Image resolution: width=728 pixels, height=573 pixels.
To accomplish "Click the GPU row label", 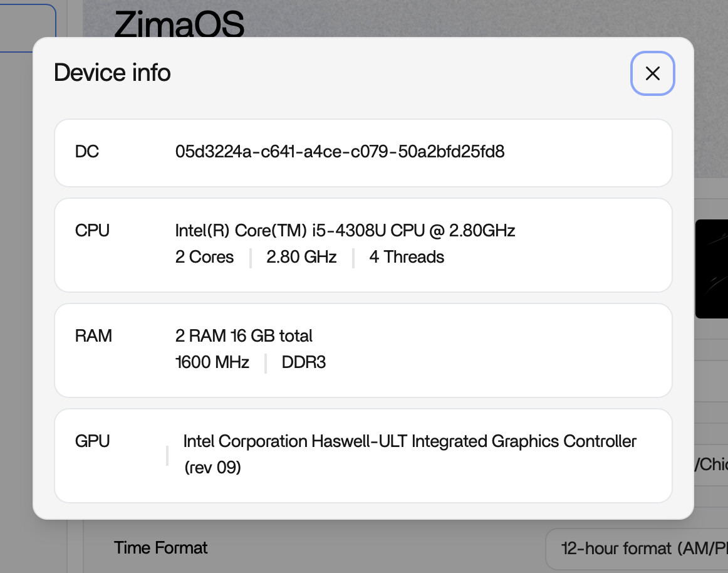I will point(92,441).
